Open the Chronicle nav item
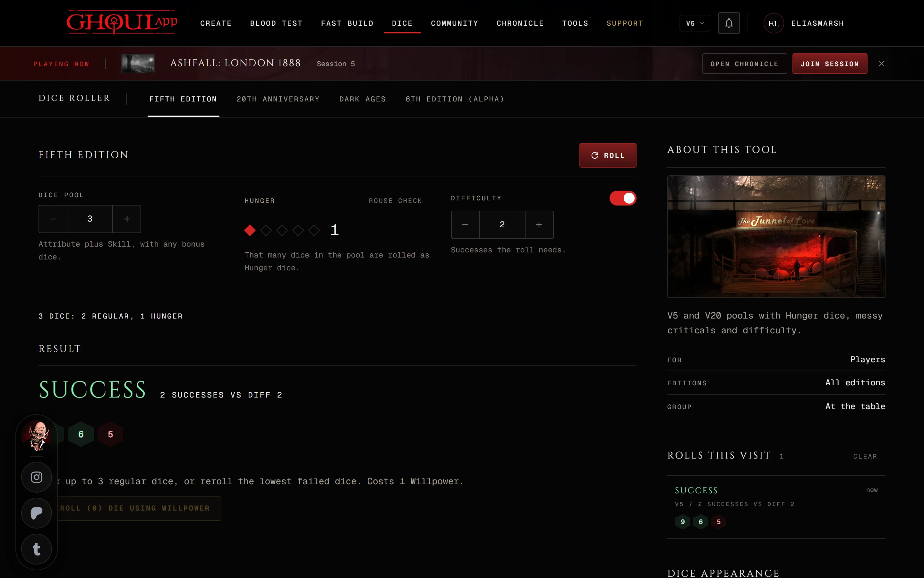Image resolution: width=924 pixels, height=578 pixels. pos(520,23)
